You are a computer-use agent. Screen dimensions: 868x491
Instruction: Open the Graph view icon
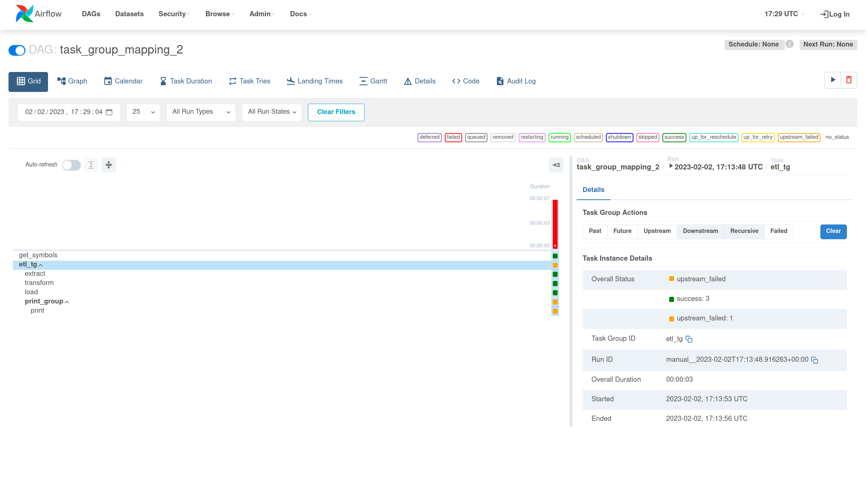pos(72,81)
